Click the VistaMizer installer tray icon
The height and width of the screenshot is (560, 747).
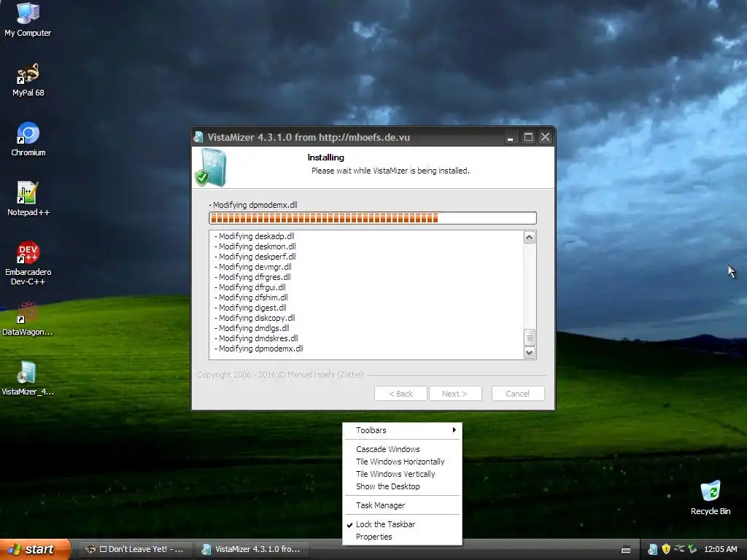pyautogui.click(x=653, y=549)
